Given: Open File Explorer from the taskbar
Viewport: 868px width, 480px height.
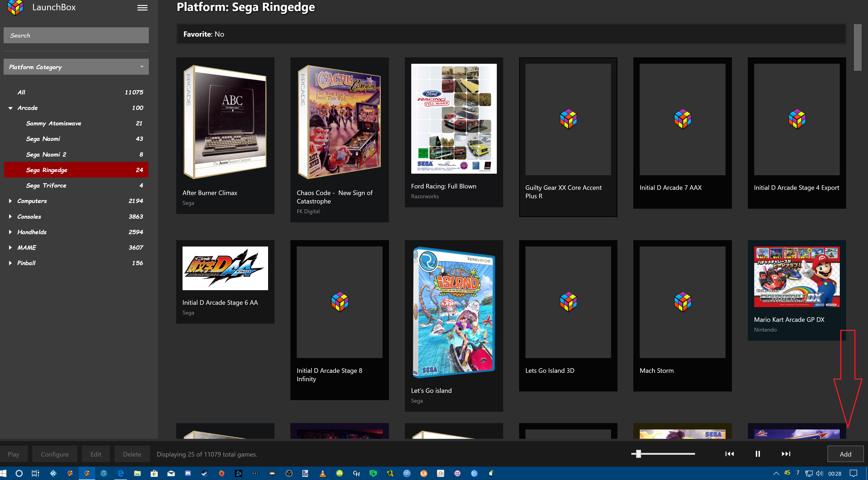Looking at the screenshot, I should pos(137,473).
